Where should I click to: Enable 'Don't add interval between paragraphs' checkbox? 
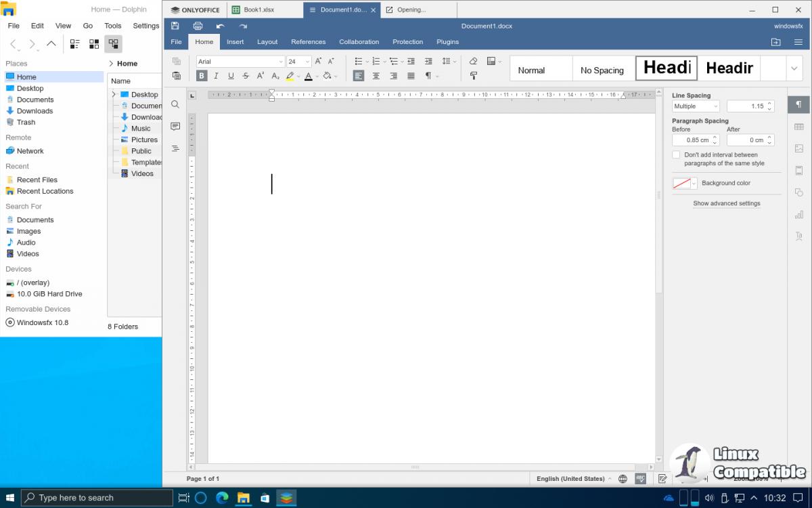point(676,155)
